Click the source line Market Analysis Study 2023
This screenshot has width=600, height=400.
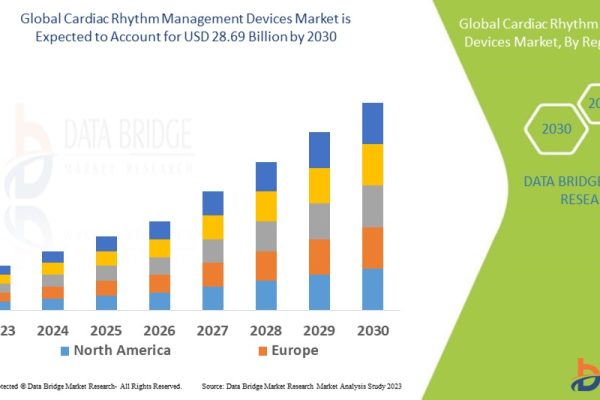point(302,386)
